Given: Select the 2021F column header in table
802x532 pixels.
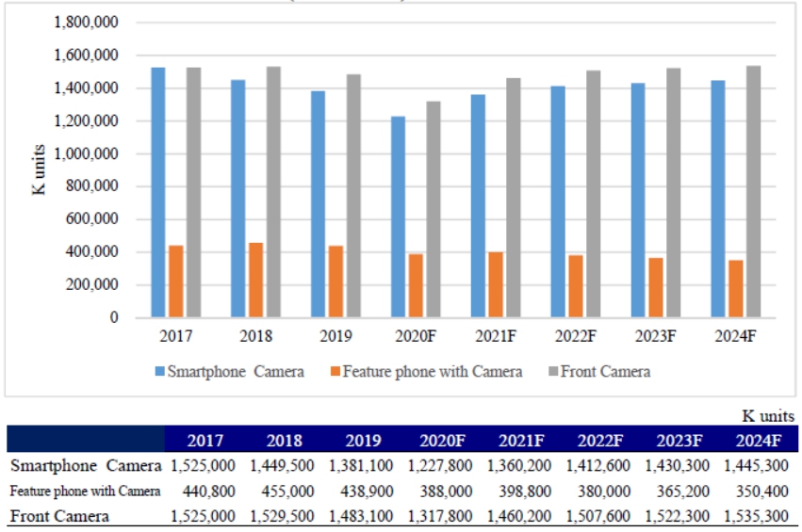Looking at the screenshot, I should (x=521, y=440).
